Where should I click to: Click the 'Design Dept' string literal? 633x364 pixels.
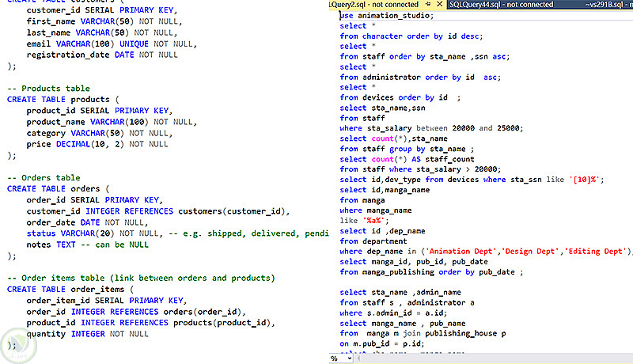point(531,252)
